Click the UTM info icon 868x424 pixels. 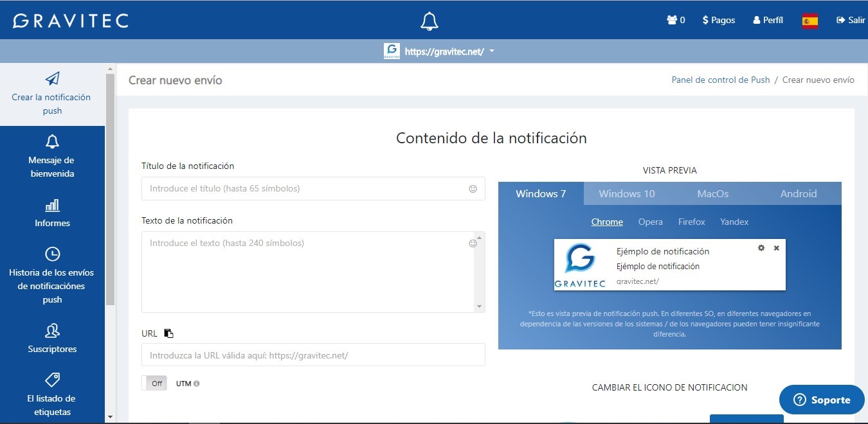[197, 384]
